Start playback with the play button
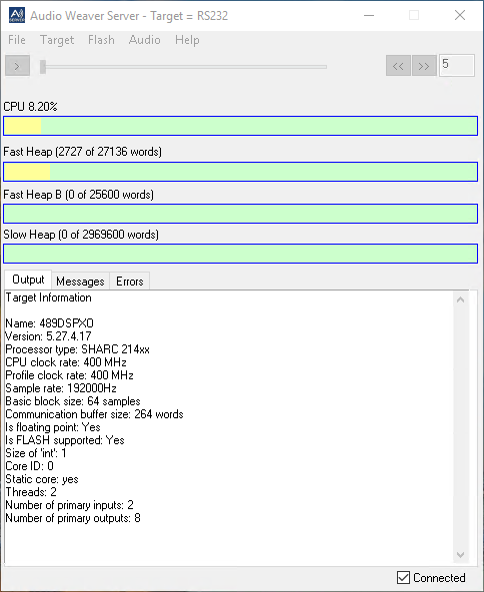Image resolution: width=484 pixels, height=592 pixels. point(17,66)
